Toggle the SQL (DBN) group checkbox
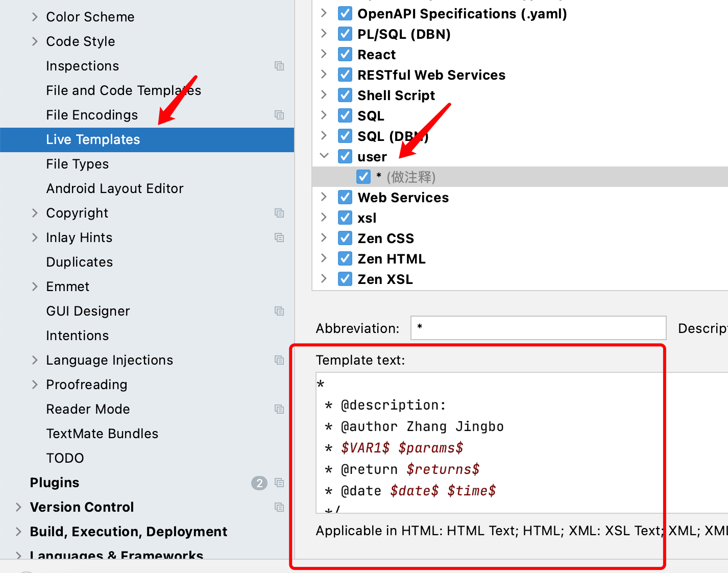 click(345, 136)
